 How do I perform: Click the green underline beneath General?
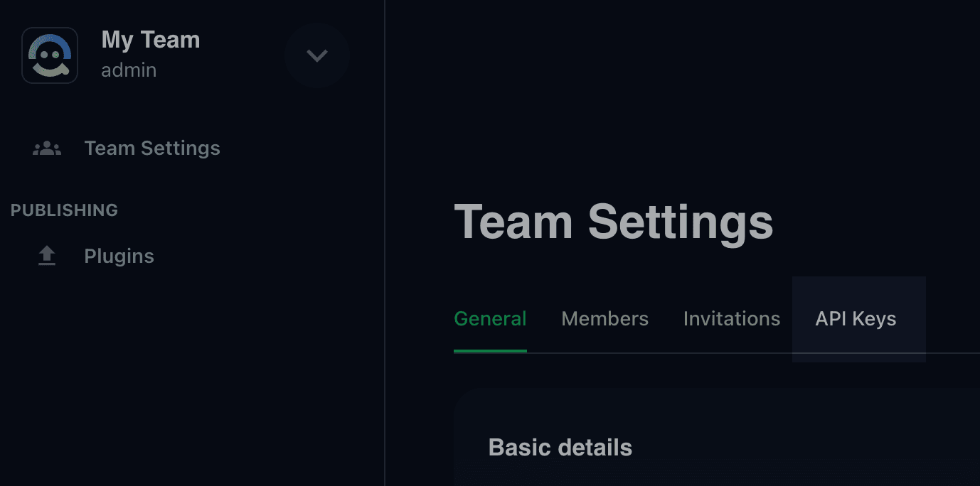490,351
